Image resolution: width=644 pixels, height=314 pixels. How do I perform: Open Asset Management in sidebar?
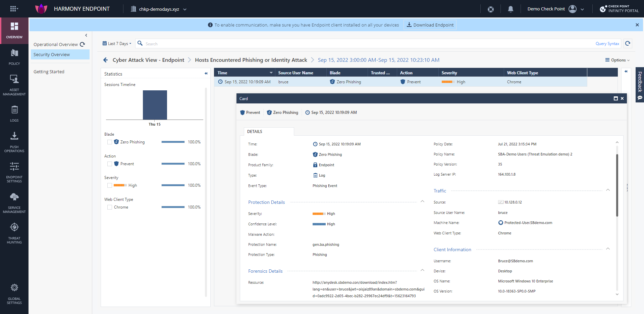point(14,85)
